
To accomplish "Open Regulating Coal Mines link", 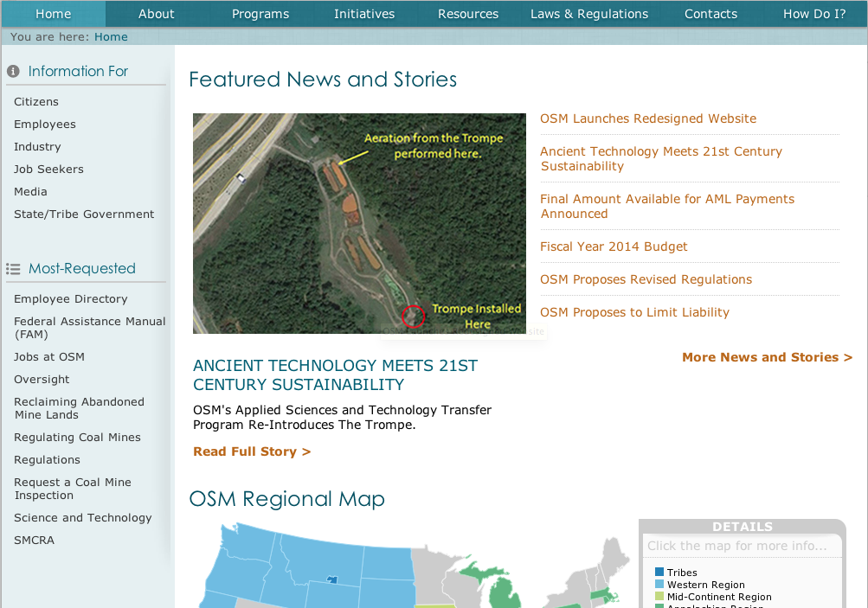I will (x=78, y=437).
